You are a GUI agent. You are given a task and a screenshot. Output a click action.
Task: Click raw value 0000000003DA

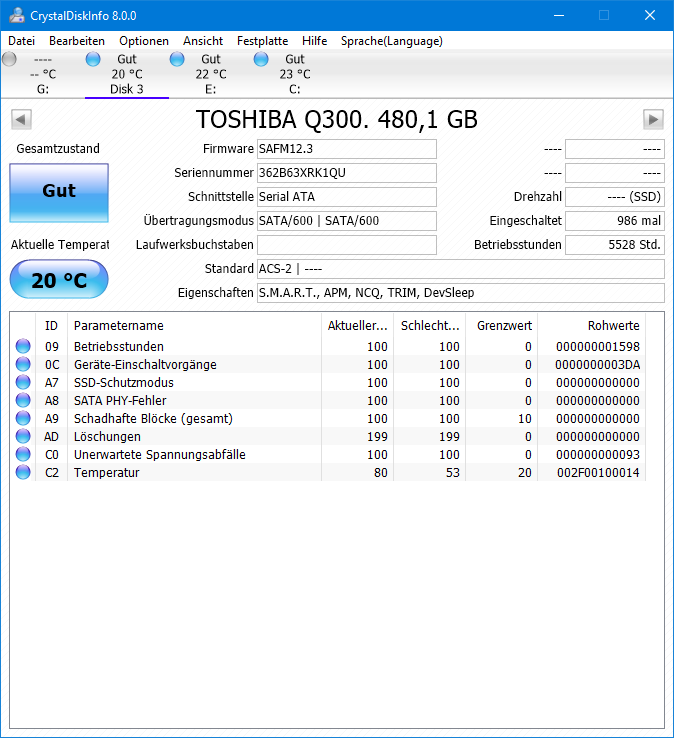[598, 364]
